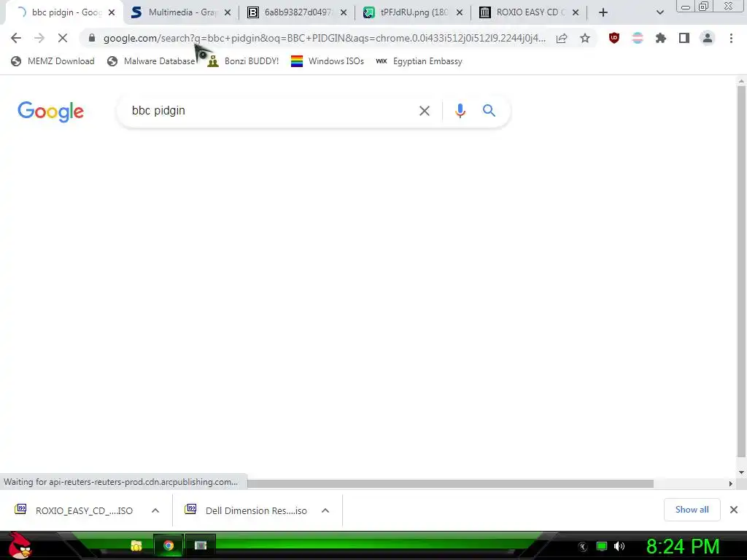View site information lock icon

92,38
